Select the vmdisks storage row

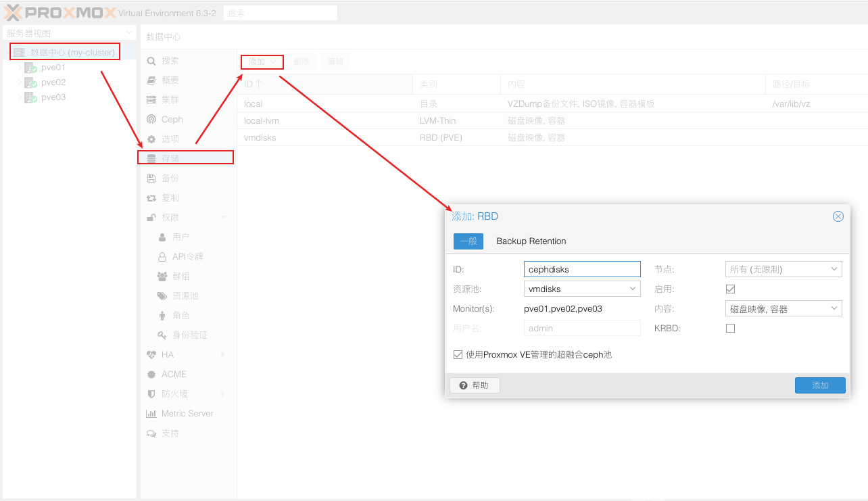coord(552,137)
